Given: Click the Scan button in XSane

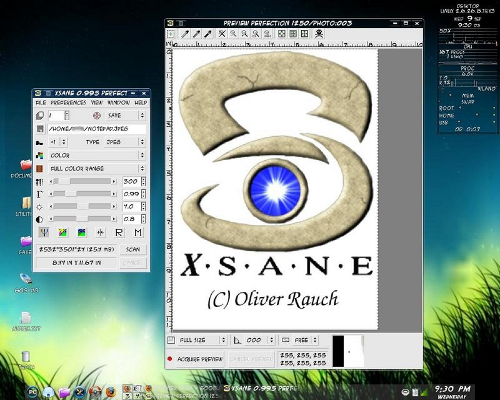Looking at the screenshot, I should pyautogui.click(x=133, y=249).
